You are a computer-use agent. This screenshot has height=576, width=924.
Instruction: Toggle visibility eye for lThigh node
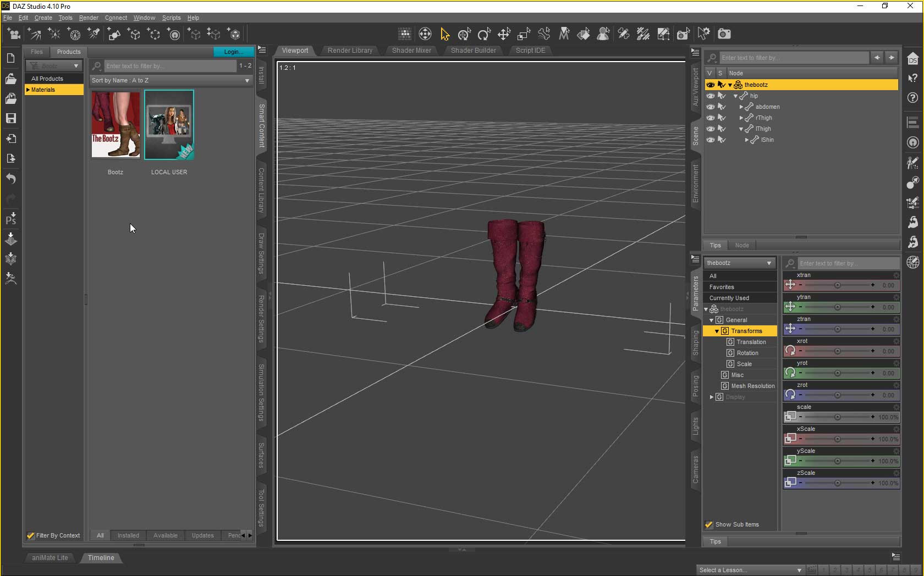711,129
